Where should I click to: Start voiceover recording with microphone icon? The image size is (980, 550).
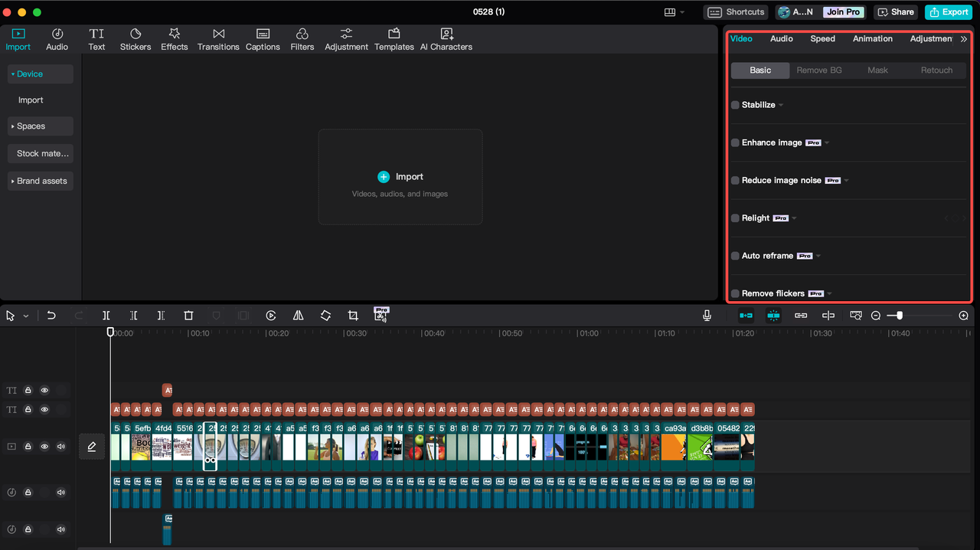coord(707,316)
